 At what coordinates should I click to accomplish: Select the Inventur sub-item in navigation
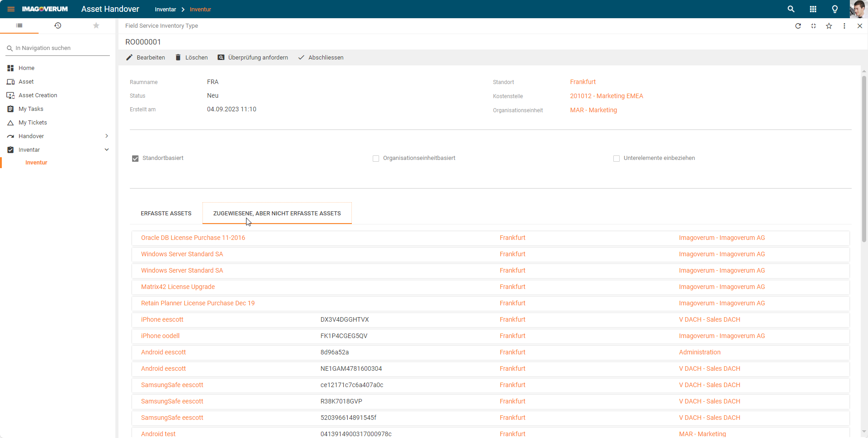pyautogui.click(x=36, y=163)
